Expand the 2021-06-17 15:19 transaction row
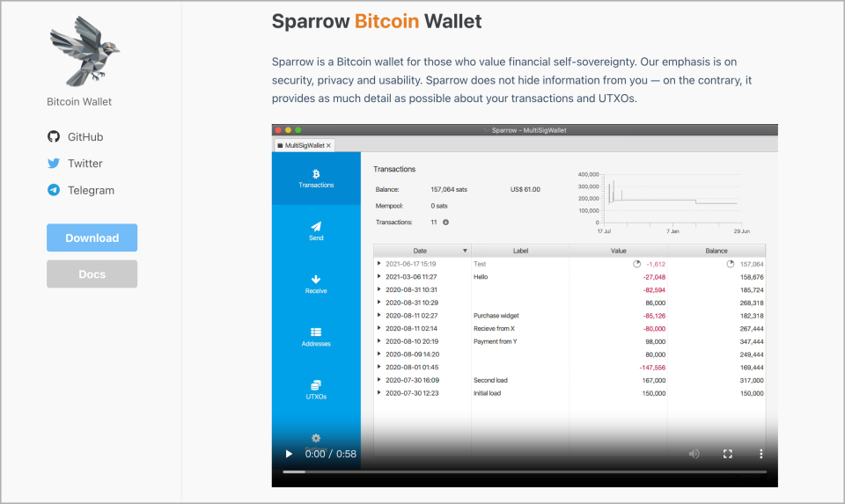 coord(378,264)
